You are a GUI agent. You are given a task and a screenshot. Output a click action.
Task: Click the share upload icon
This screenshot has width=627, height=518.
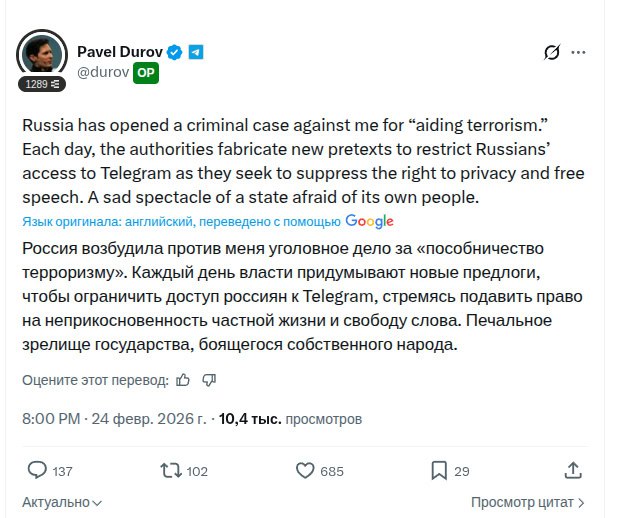[x=573, y=470]
